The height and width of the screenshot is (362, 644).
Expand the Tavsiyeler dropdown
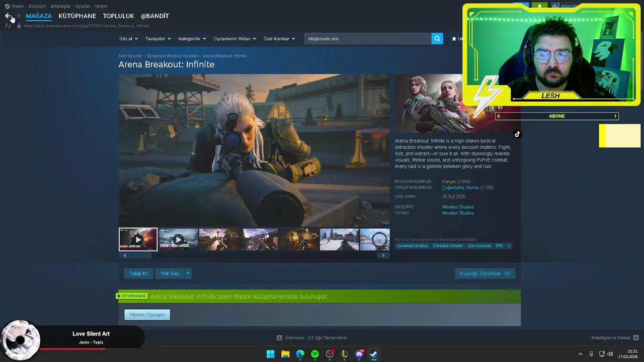tap(158, 39)
